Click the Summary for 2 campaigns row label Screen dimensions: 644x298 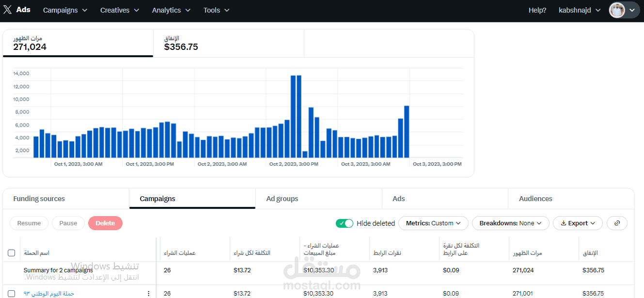(x=58, y=270)
